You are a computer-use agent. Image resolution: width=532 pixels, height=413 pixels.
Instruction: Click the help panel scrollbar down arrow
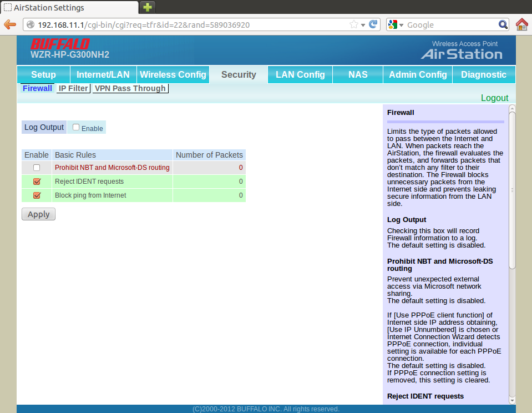(x=512, y=400)
